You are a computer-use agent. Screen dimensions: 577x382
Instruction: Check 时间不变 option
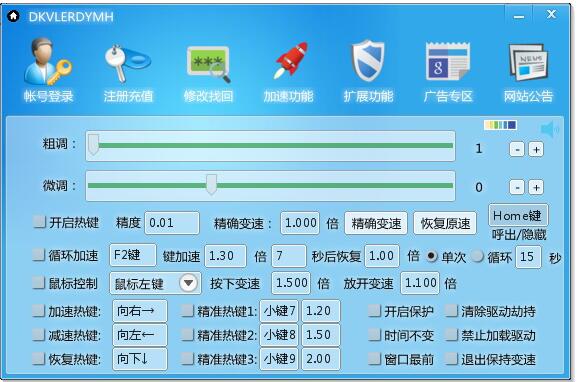(x=375, y=335)
